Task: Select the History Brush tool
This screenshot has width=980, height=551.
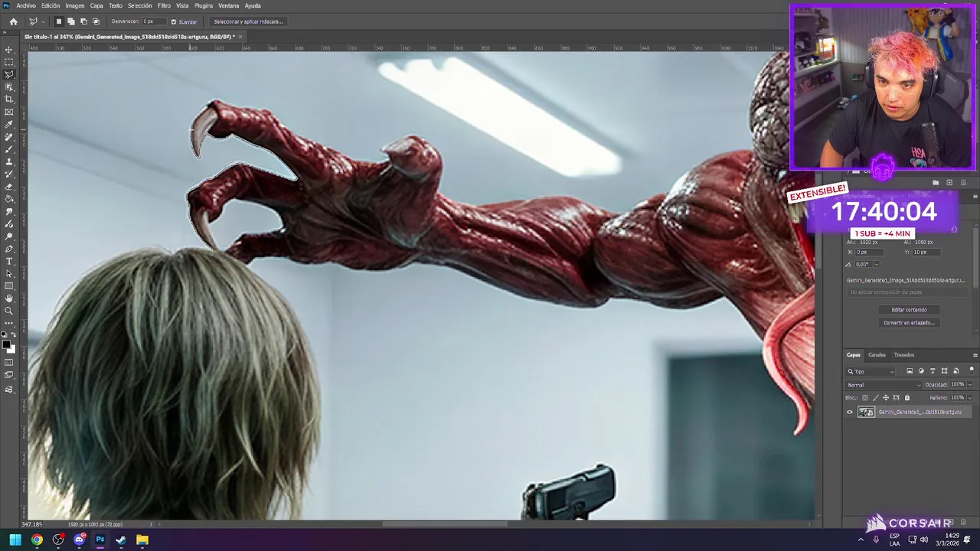Action: click(x=9, y=174)
